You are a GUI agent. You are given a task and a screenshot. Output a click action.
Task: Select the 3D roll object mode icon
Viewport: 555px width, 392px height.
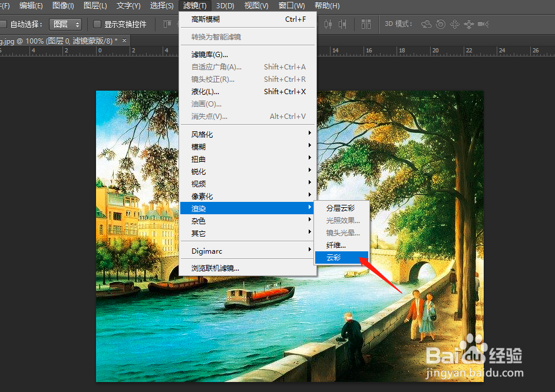point(441,24)
